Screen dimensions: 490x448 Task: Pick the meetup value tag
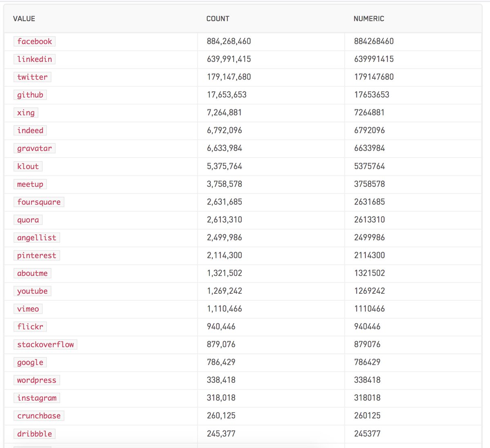tap(30, 184)
